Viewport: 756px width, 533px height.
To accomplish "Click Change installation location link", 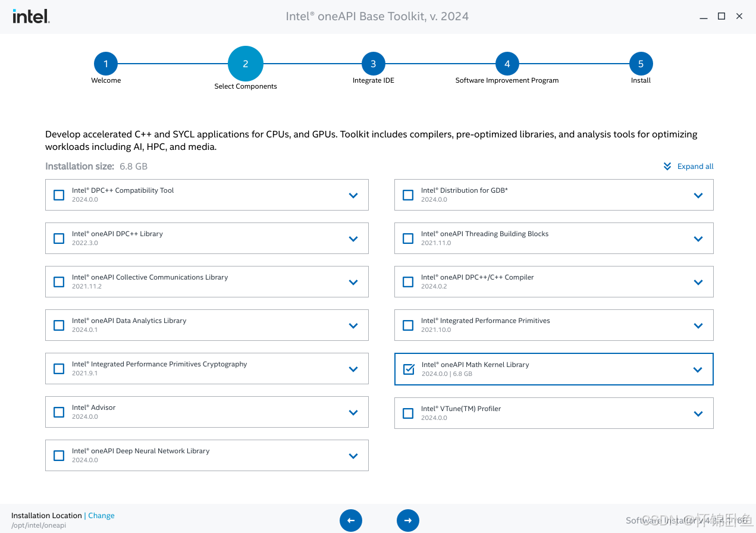I will 101,516.
